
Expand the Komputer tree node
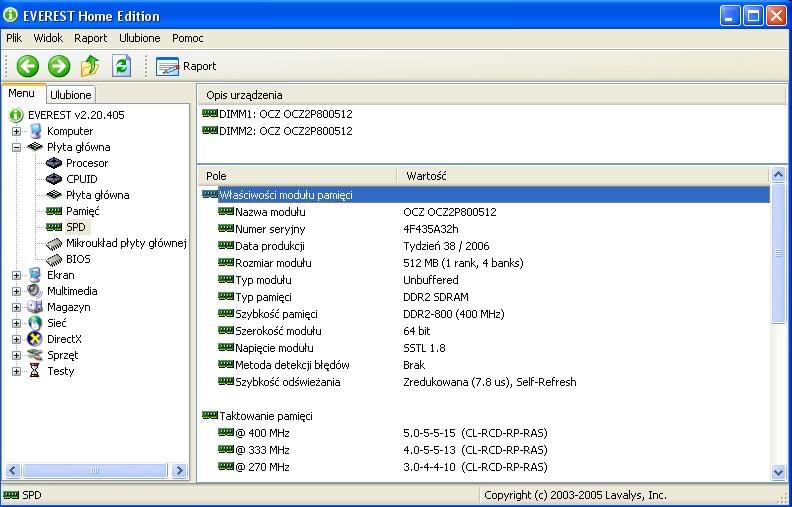click(16, 131)
